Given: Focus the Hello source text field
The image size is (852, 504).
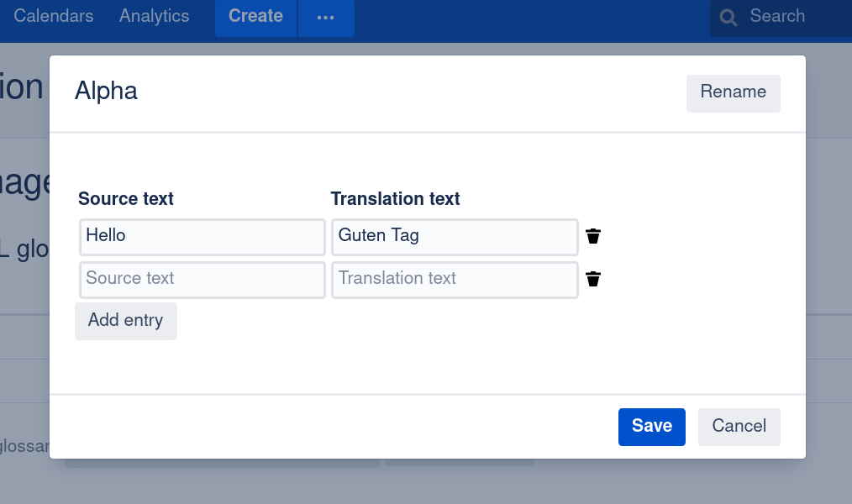Looking at the screenshot, I should tap(202, 237).
